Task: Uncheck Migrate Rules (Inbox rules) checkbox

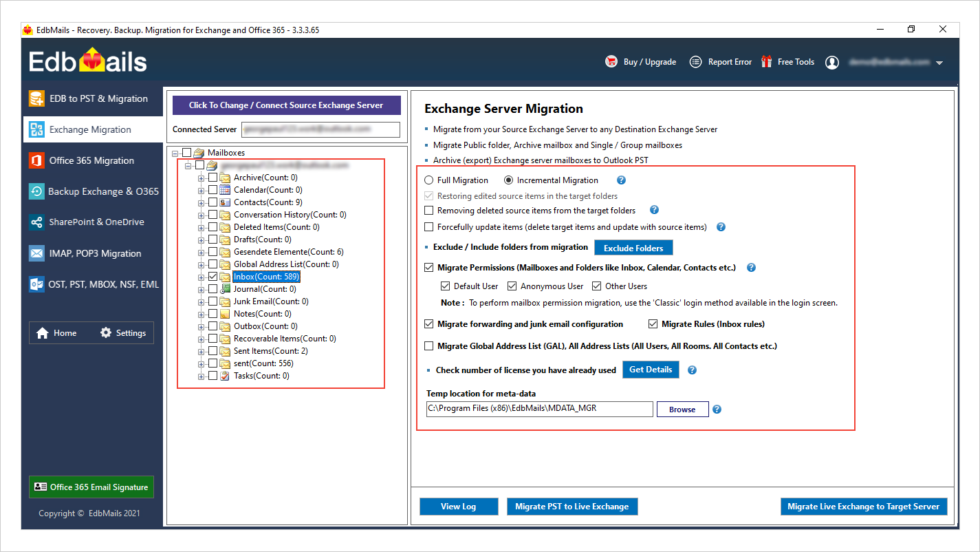Action: click(x=653, y=323)
